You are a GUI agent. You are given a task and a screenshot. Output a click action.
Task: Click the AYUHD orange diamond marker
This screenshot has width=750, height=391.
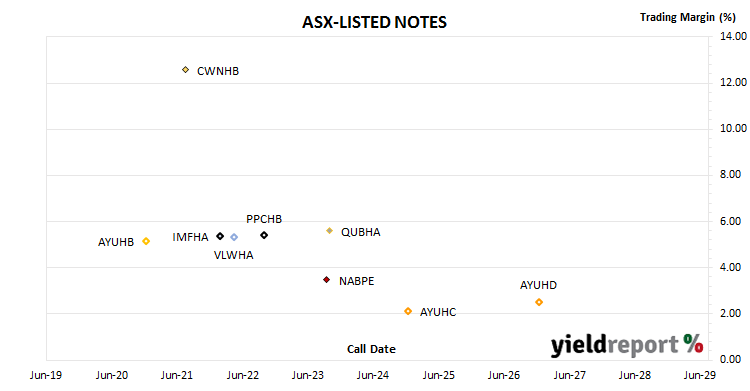pos(539,302)
